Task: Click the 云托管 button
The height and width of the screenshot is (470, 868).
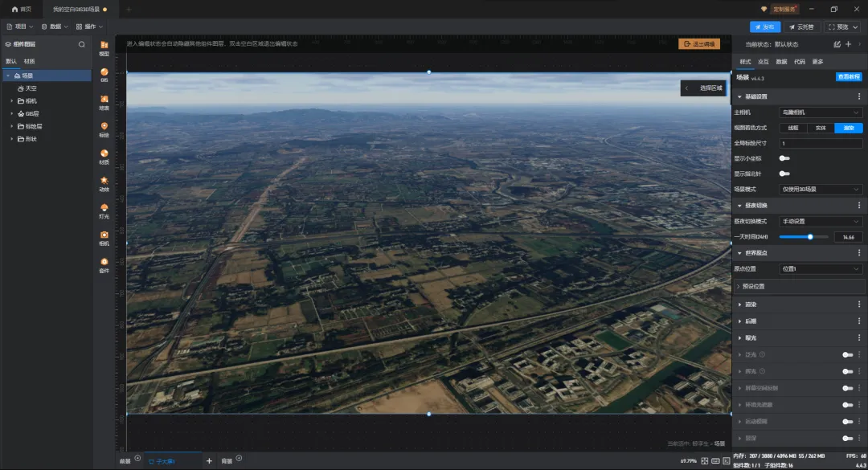Action: pos(801,27)
